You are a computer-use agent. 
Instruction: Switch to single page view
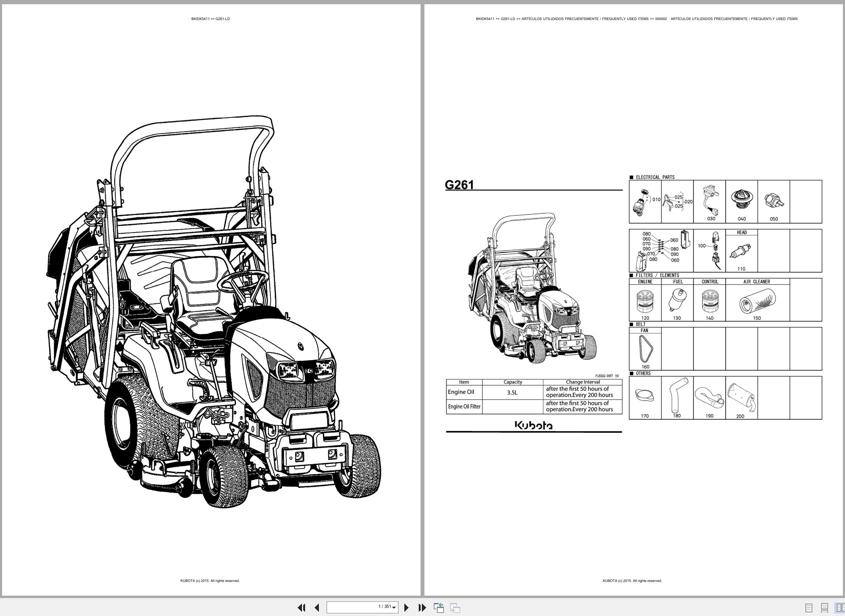pos(809,608)
